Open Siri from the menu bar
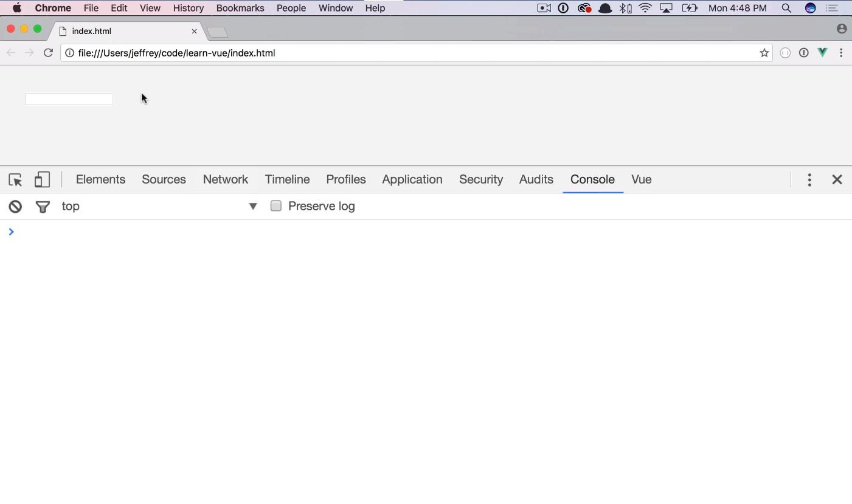The image size is (852, 504). [810, 8]
